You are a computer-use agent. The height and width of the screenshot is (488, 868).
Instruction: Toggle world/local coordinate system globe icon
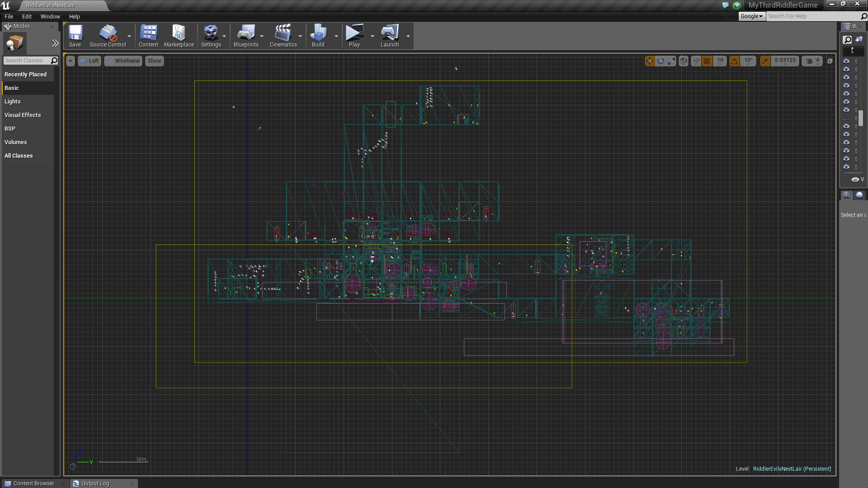click(684, 61)
